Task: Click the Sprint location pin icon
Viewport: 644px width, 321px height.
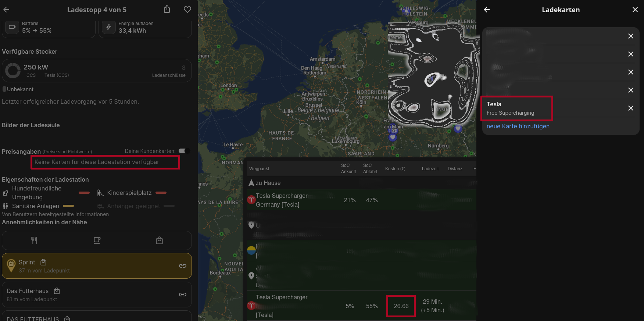Action: [x=11, y=266]
